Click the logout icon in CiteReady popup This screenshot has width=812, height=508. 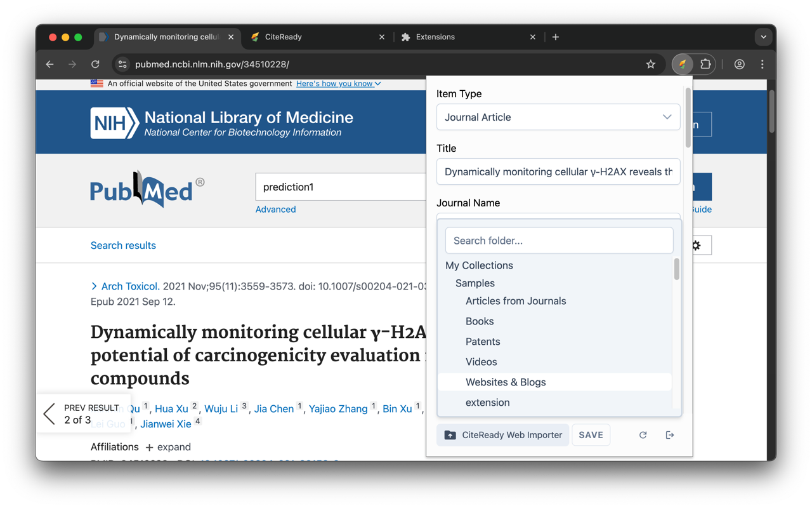click(670, 435)
